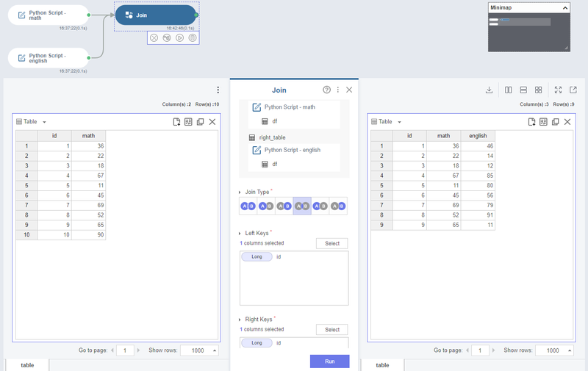This screenshot has width=588, height=371.
Task: Click the fullscreen expand icon
Action: click(559, 90)
